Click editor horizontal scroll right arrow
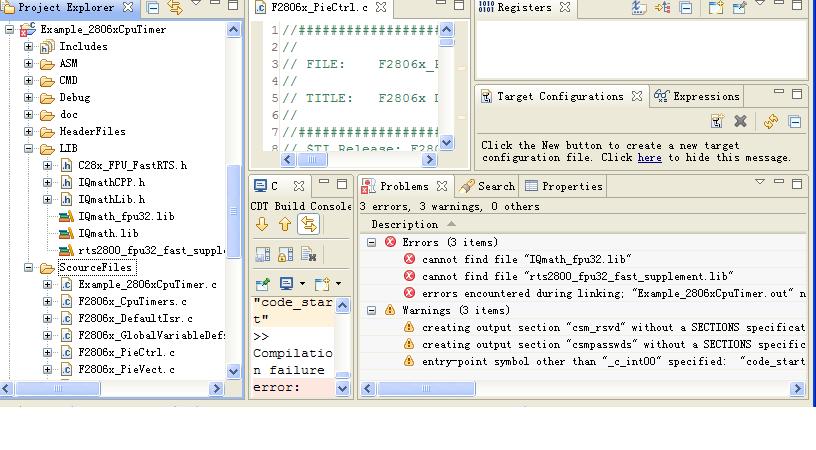Image resolution: width=816 pixels, height=450 pixels. (x=429, y=160)
